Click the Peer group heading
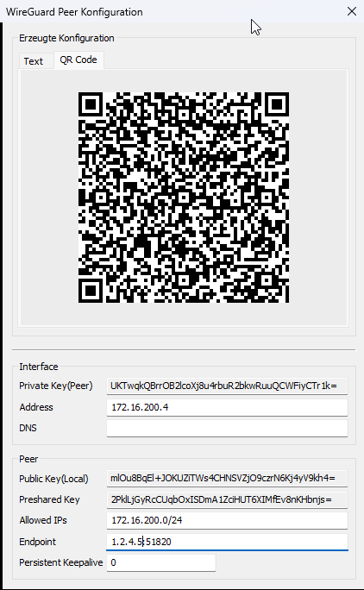Screen dimensions: 364x590 coord(28,459)
